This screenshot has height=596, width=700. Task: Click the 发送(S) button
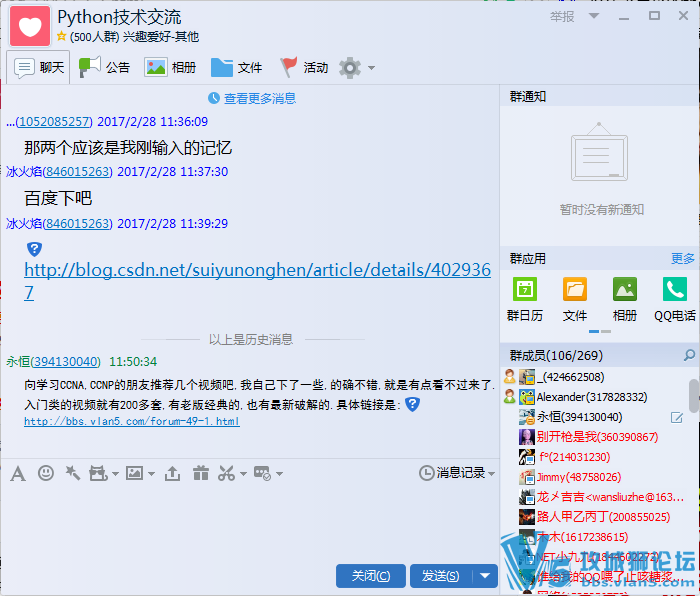[x=441, y=576]
